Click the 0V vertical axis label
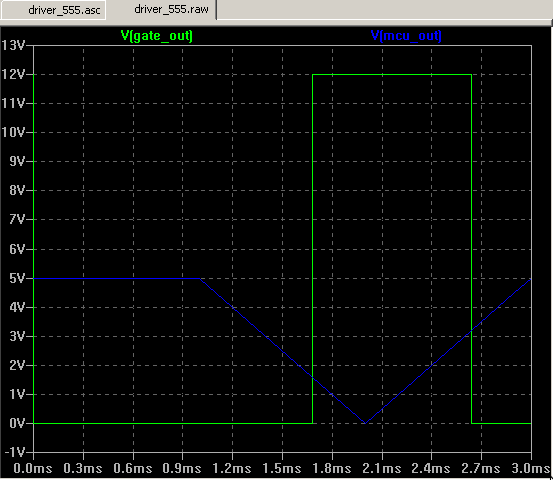The image size is (553, 480). tap(17, 423)
